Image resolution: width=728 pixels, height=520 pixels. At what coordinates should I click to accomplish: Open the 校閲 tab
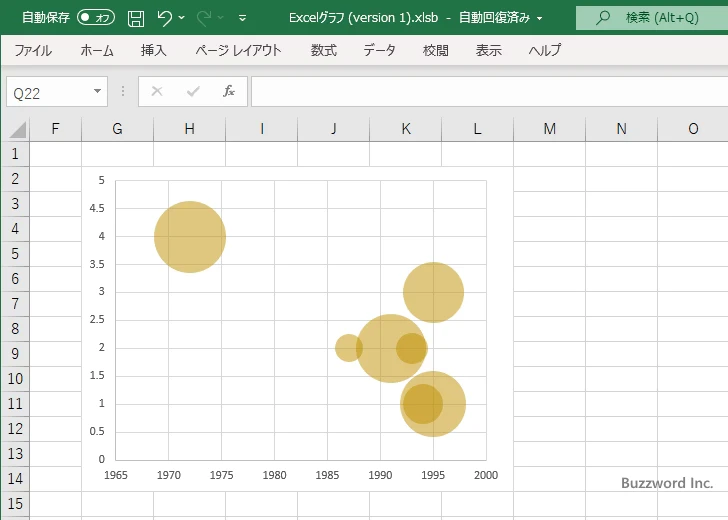coord(436,50)
